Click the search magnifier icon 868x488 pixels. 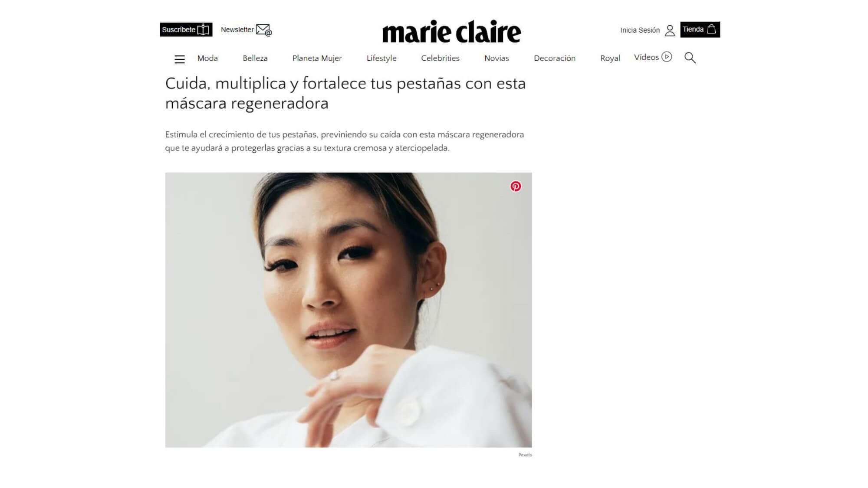coord(690,58)
